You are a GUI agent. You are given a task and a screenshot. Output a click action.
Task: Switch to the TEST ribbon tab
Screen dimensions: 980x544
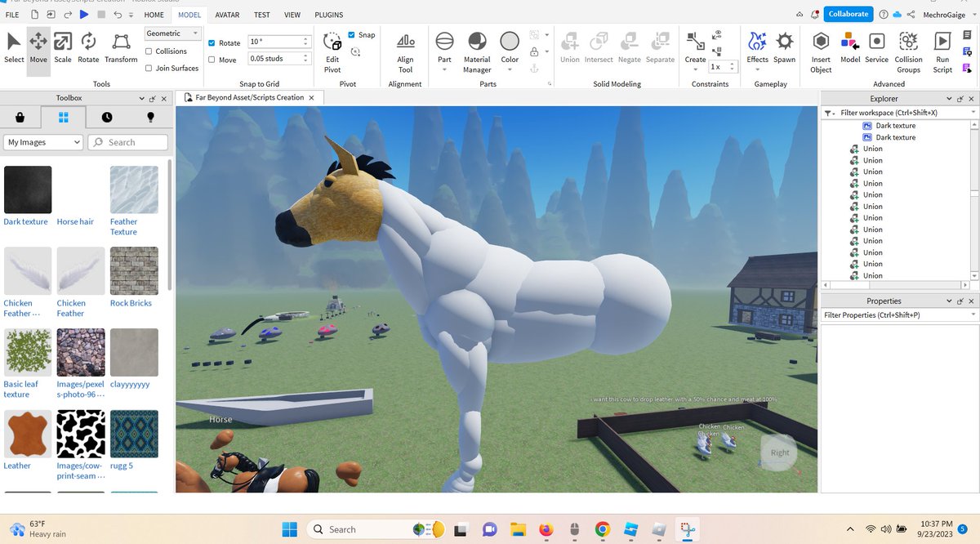(x=261, y=15)
